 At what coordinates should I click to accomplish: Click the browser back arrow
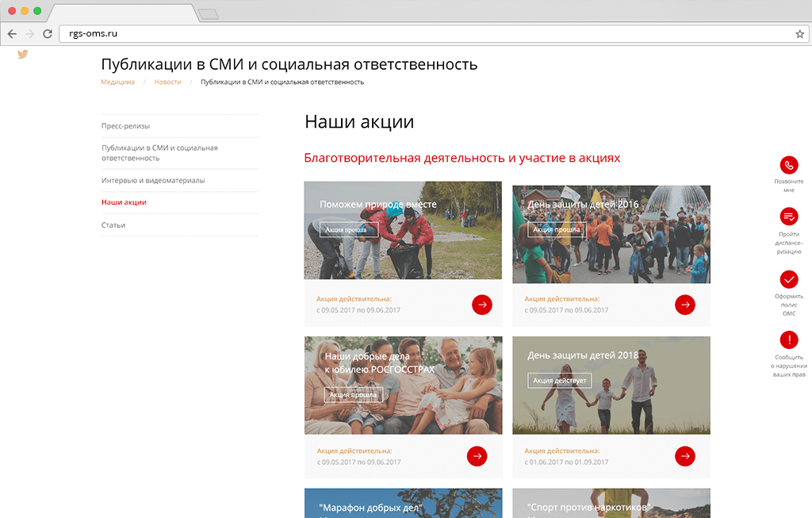(12, 33)
